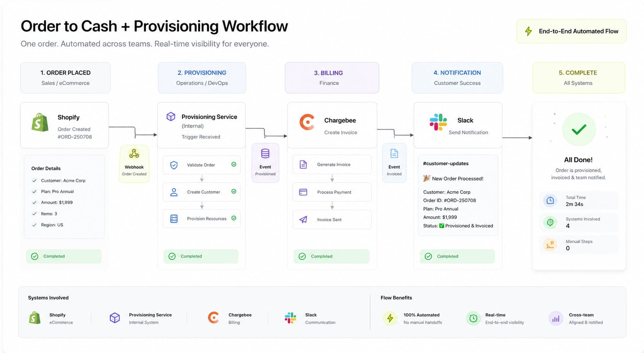Viewport: 644px width, 353px height.
Task: Click the green check next to Provision Resources
Action: [x=234, y=218]
